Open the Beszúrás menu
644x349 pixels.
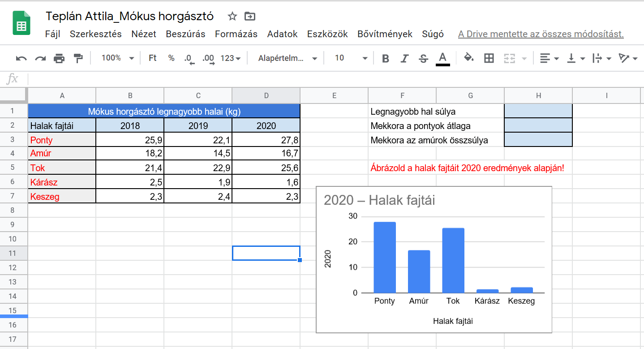tap(185, 34)
